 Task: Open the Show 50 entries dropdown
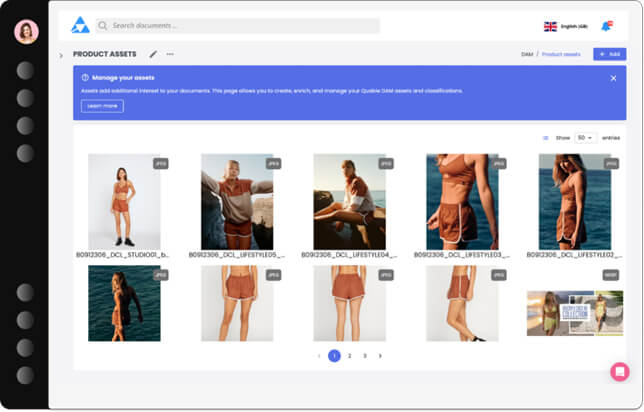tap(585, 138)
